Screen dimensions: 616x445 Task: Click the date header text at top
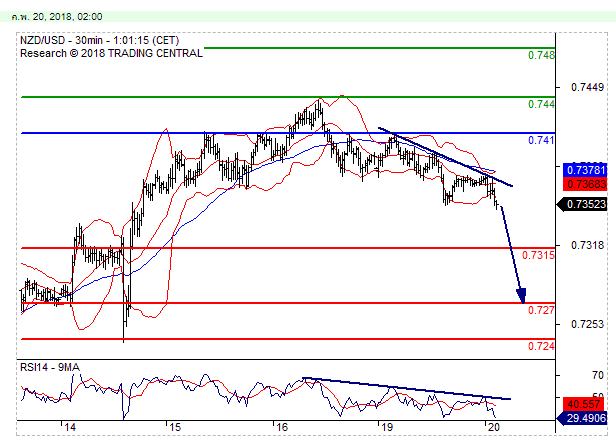57,16
